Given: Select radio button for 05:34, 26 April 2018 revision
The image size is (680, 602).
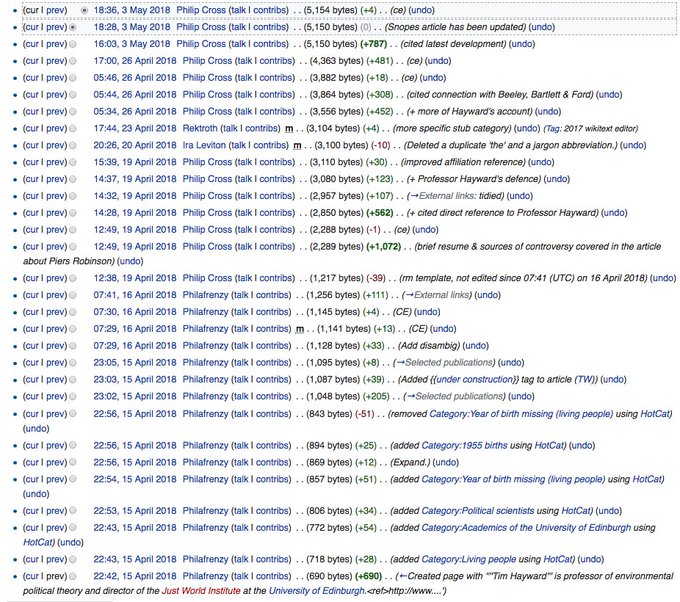Looking at the screenshot, I should coord(73,112).
